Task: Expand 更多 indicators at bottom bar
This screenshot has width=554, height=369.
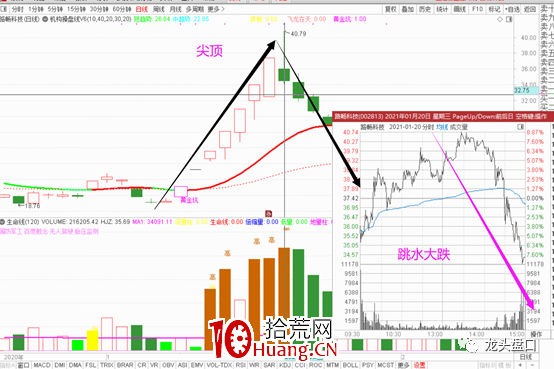Action: pyautogui.click(x=404, y=365)
